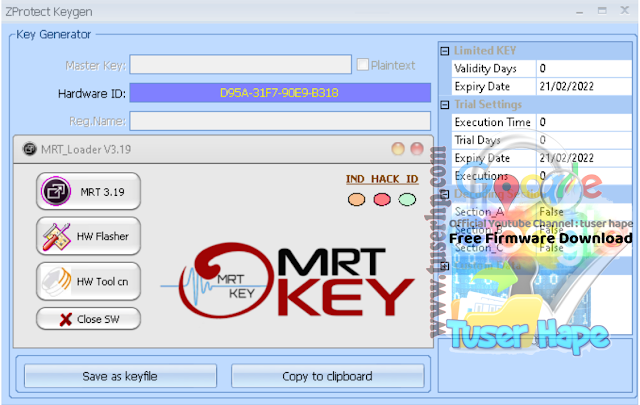The width and height of the screenshot is (640, 405).
Task: Close the ZProtect Keygen window
Action: [624, 10]
